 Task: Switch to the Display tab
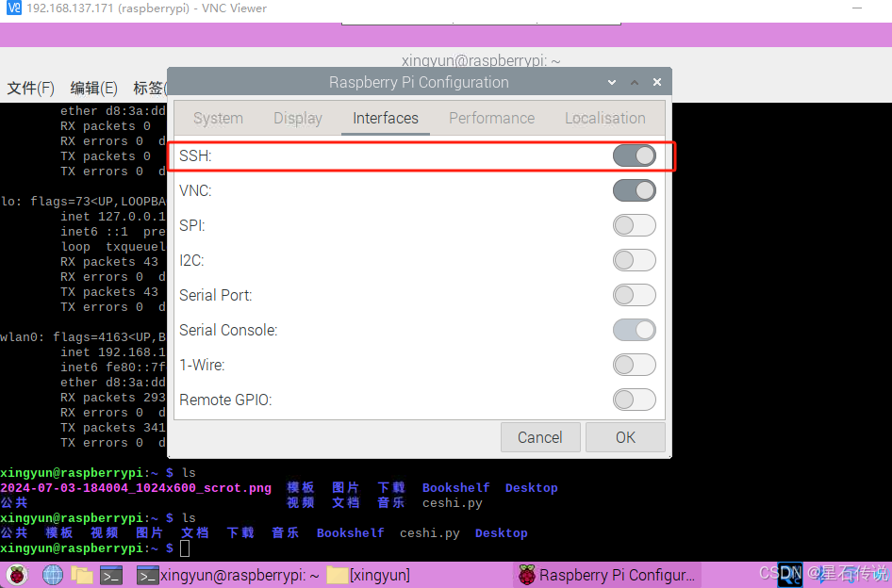click(x=298, y=119)
